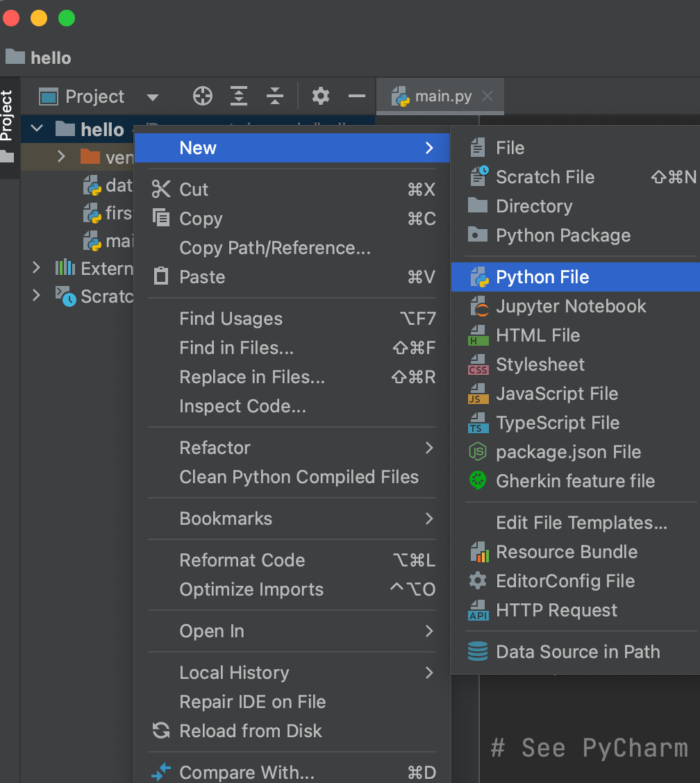This screenshot has height=783, width=700.
Task: Open the New submenu
Action: 292,148
